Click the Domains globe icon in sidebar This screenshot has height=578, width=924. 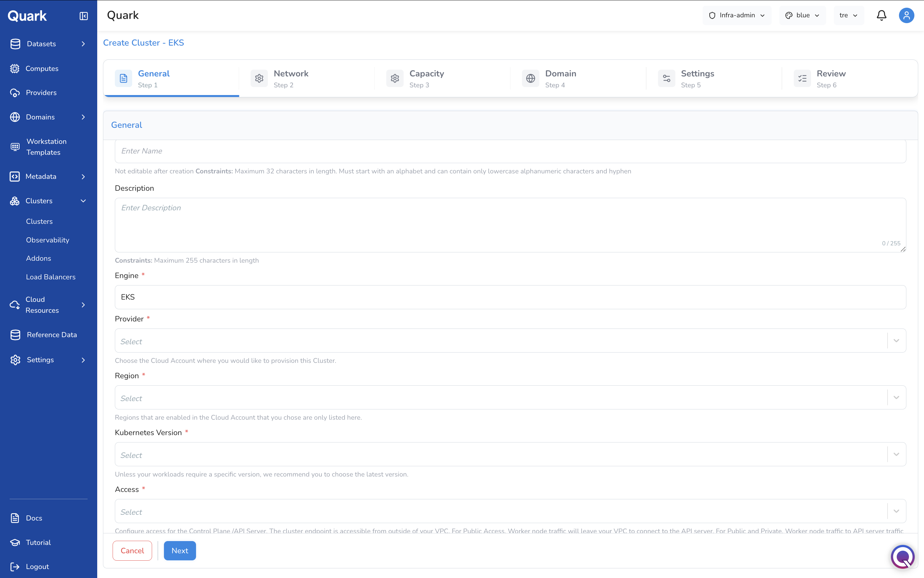tap(15, 117)
